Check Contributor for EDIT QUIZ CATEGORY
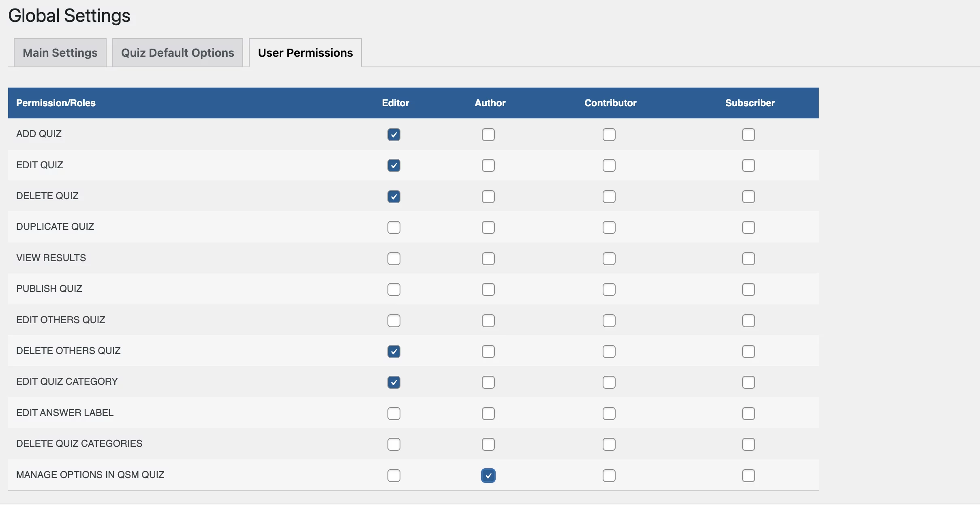980x506 pixels. 609,382
